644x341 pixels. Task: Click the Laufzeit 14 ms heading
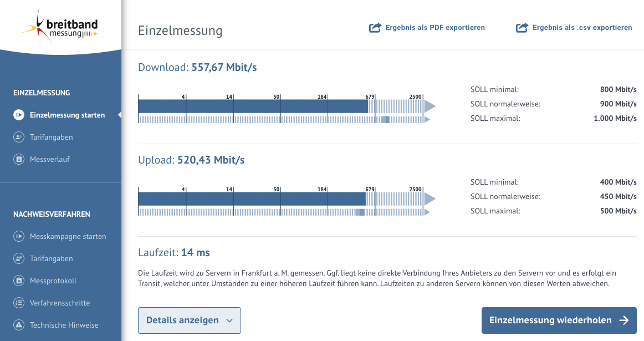click(173, 252)
